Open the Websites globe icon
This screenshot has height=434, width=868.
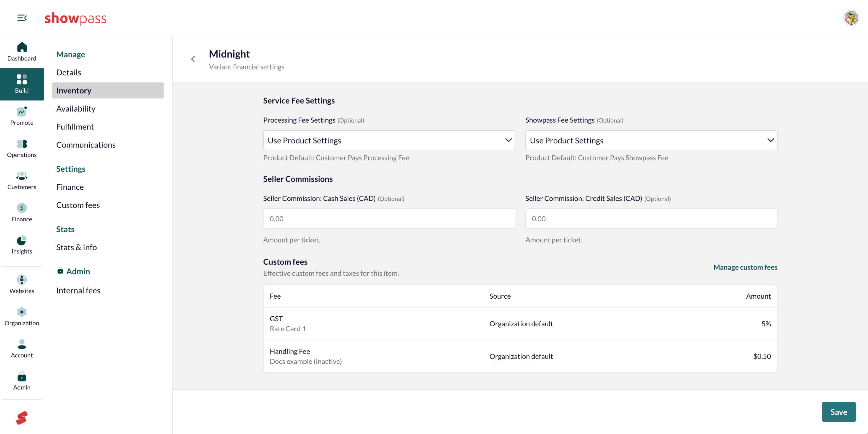pyautogui.click(x=22, y=280)
